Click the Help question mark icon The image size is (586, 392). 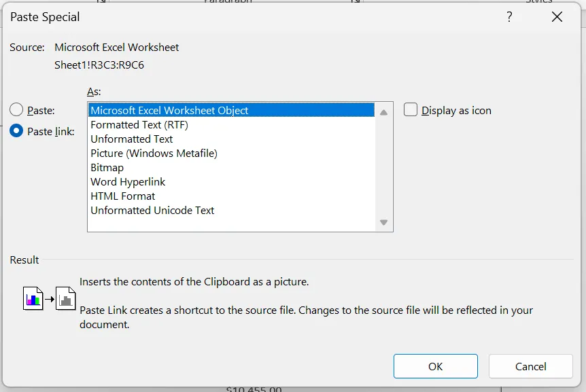509,17
